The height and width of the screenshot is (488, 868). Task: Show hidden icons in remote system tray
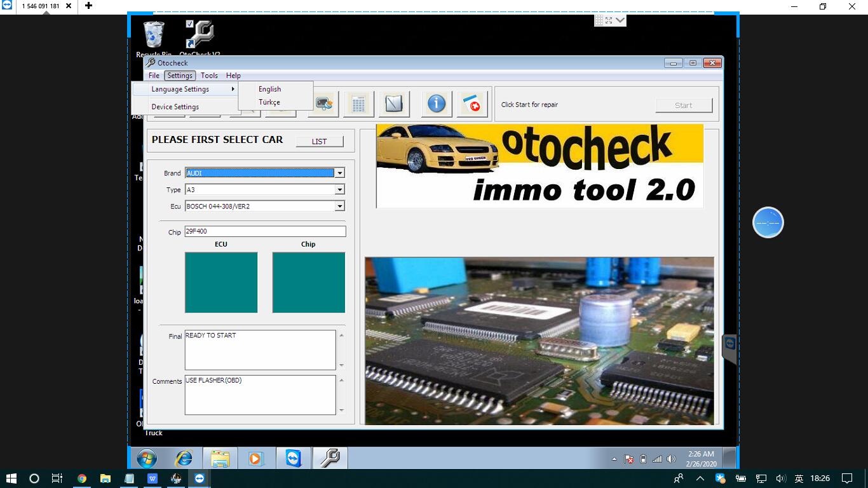pos(614,459)
